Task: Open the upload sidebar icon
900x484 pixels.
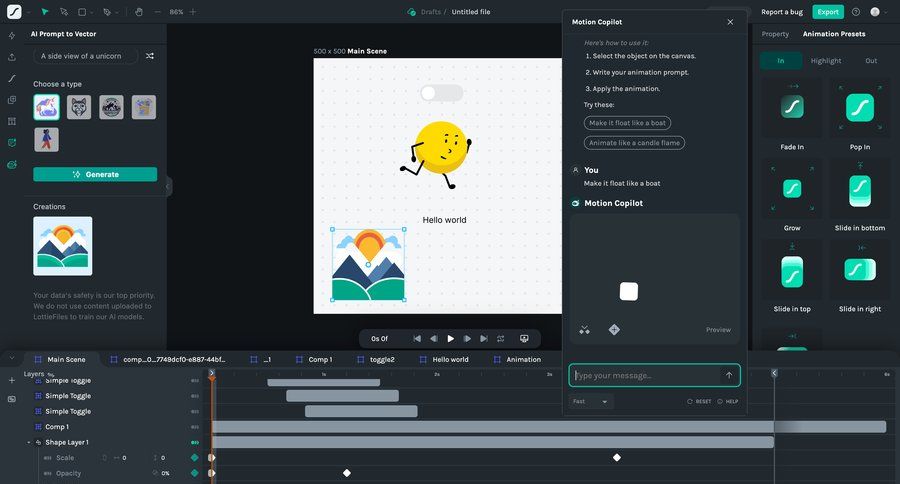Action: pos(11,57)
